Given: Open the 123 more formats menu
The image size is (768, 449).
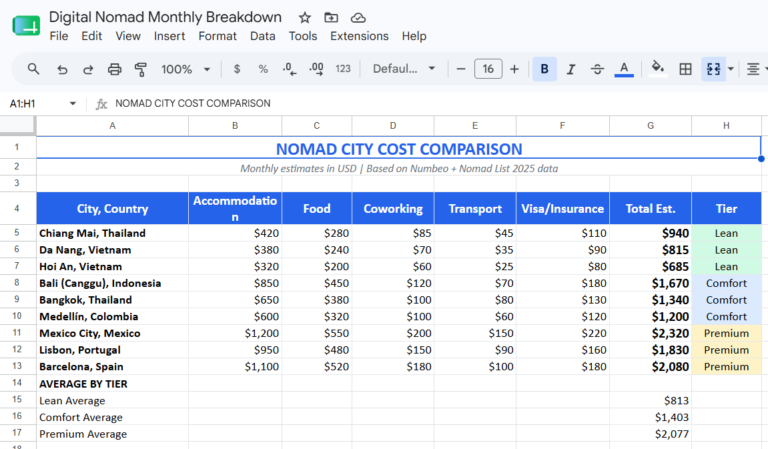Looking at the screenshot, I should point(343,69).
